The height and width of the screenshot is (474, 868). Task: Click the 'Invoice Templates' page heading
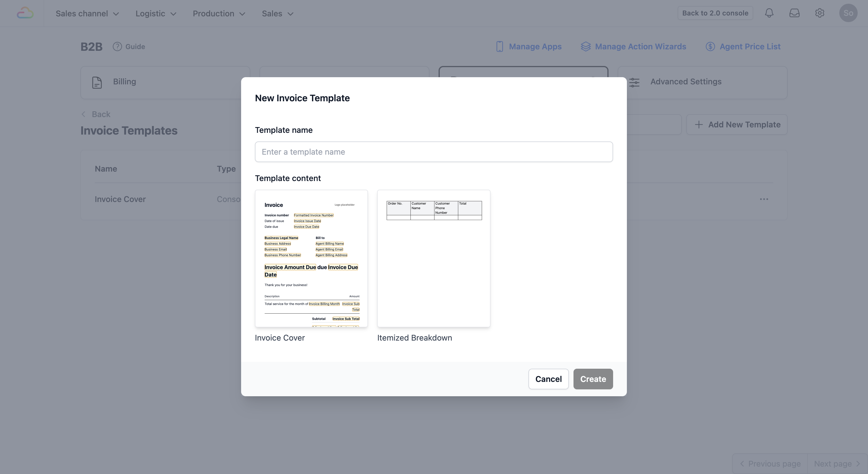pyautogui.click(x=129, y=131)
